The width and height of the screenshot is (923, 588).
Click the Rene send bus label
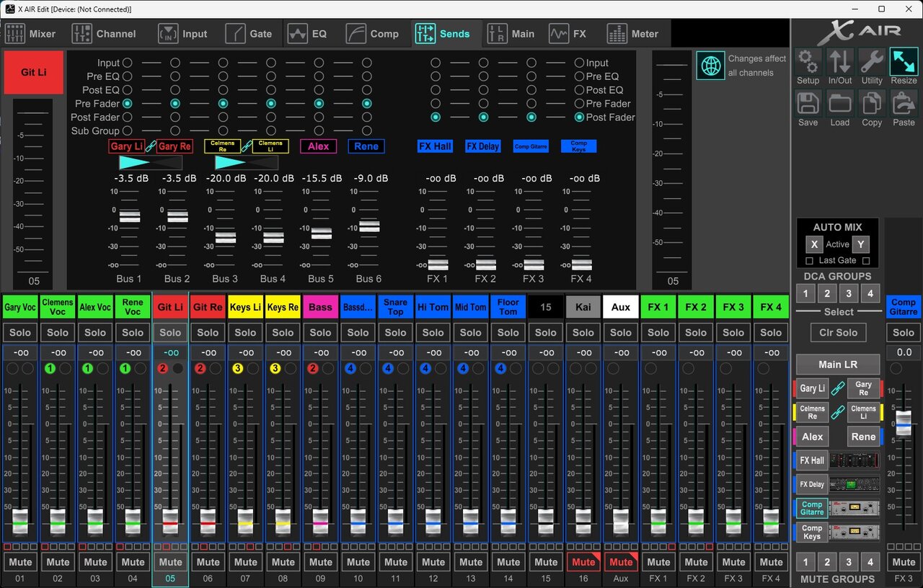pos(366,146)
